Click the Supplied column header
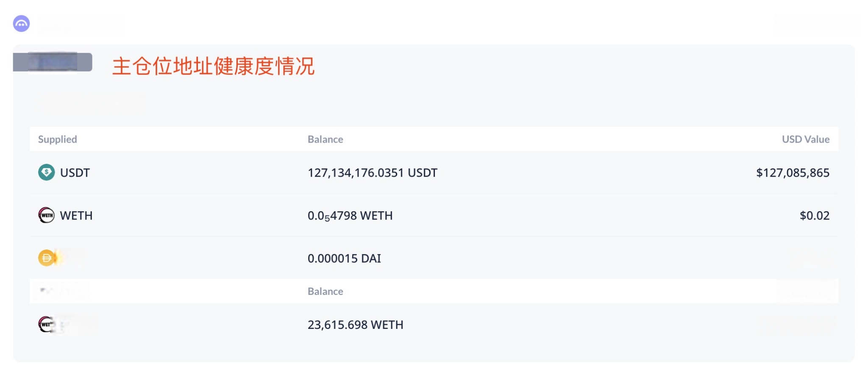This screenshot has width=868, height=373. pyautogui.click(x=58, y=139)
